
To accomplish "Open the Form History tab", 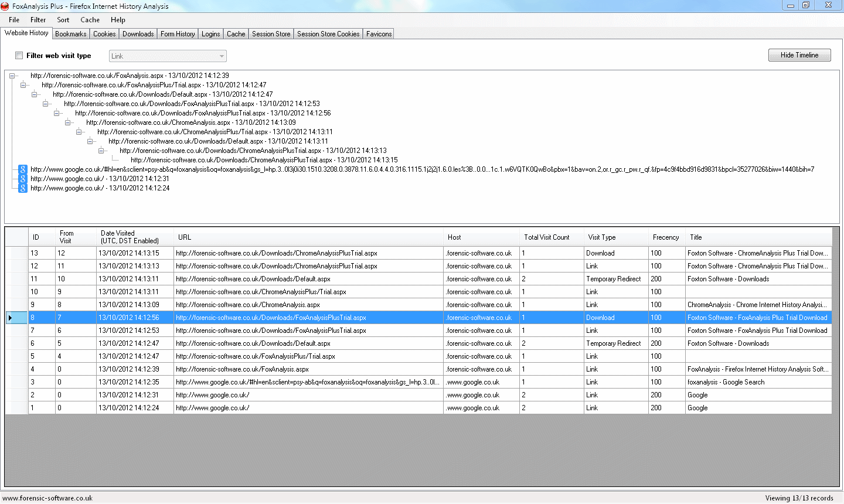I will point(178,34).
